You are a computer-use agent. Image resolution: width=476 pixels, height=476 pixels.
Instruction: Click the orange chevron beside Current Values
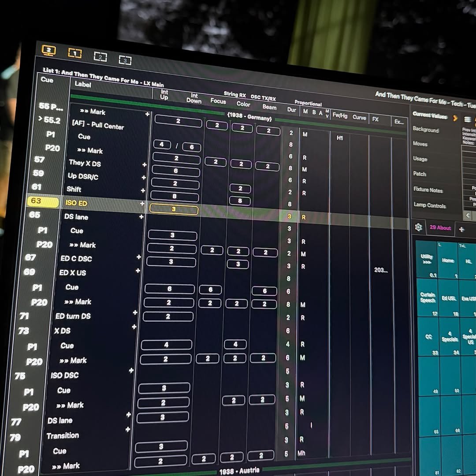click(x=455, y=118)
